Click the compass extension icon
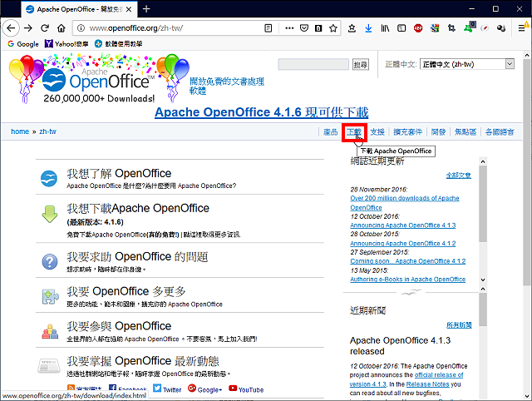The width and height of the screenshot is (532, 401). coord(485,28)
